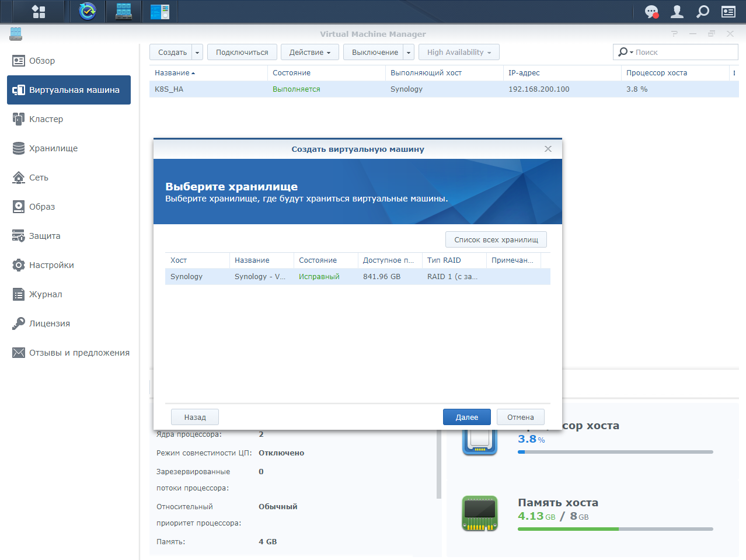Open the DSM main menu icon
746x560 pixels.
(39, 11)
